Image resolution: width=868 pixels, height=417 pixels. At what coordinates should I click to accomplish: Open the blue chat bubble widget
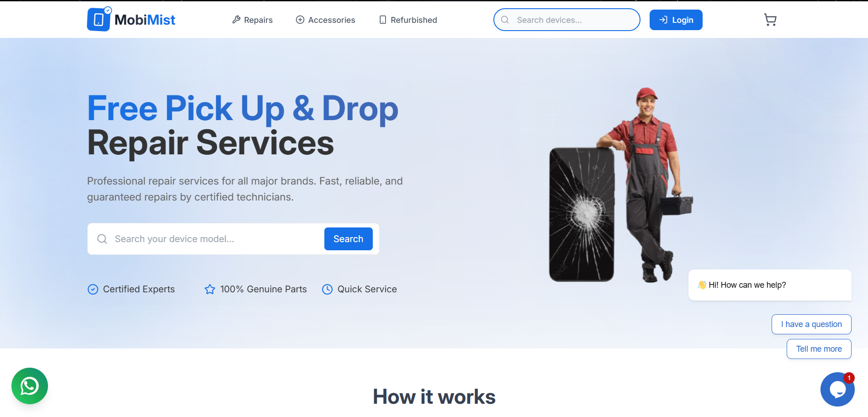(x=837, y=389)
